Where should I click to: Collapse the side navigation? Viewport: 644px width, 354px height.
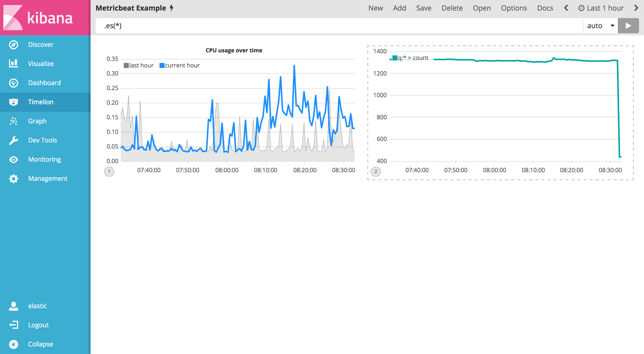(40, 344)
